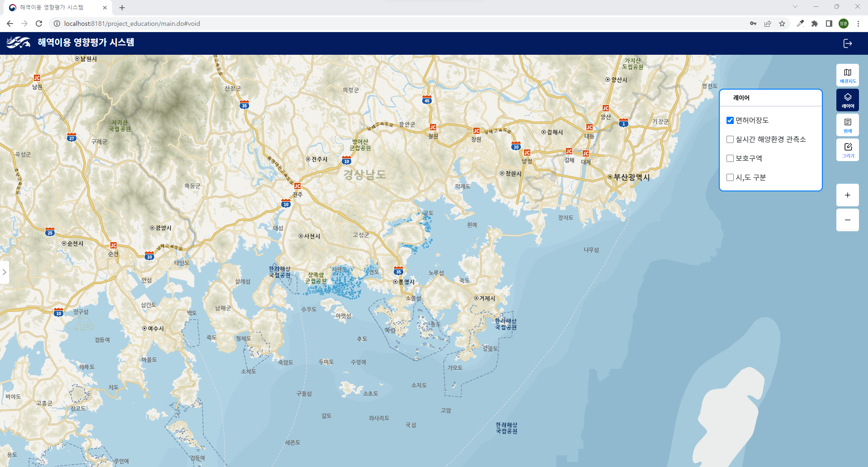Click the logout icon in the header

click(848, 43)
